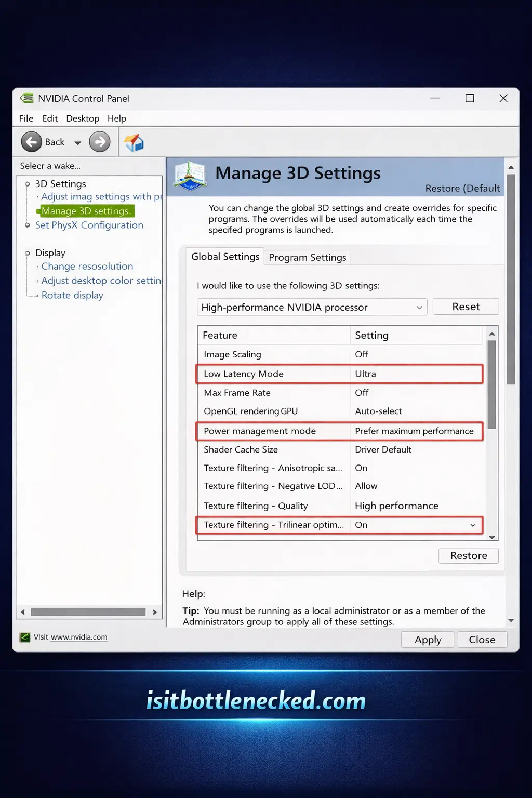Switch to the Program Settings tab

coord(307,257)
